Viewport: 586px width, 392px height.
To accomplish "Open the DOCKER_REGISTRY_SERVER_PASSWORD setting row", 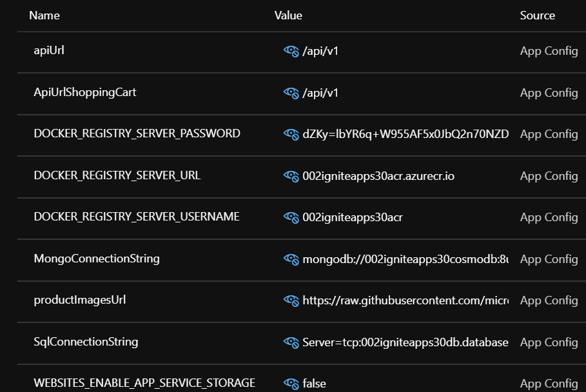I will pyautogui.click(x=137, y=134).
